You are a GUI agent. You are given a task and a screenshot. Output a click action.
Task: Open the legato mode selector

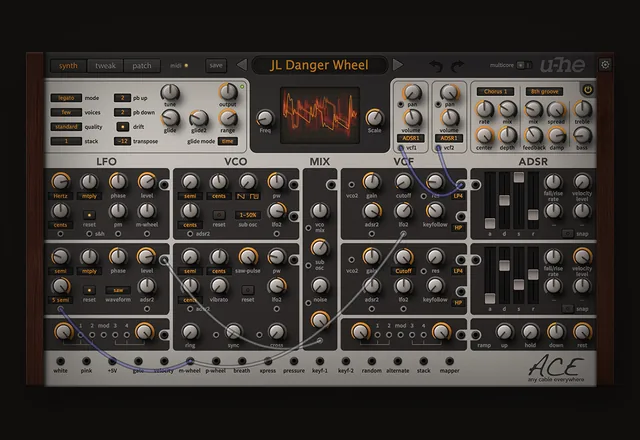(x=66, y=98)
